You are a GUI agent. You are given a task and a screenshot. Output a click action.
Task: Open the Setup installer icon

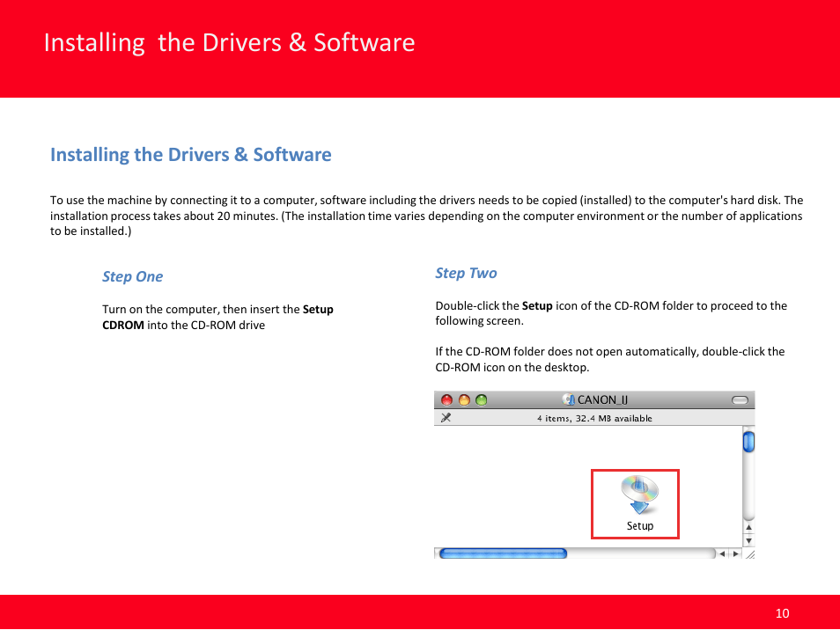[x=639, y=495]
